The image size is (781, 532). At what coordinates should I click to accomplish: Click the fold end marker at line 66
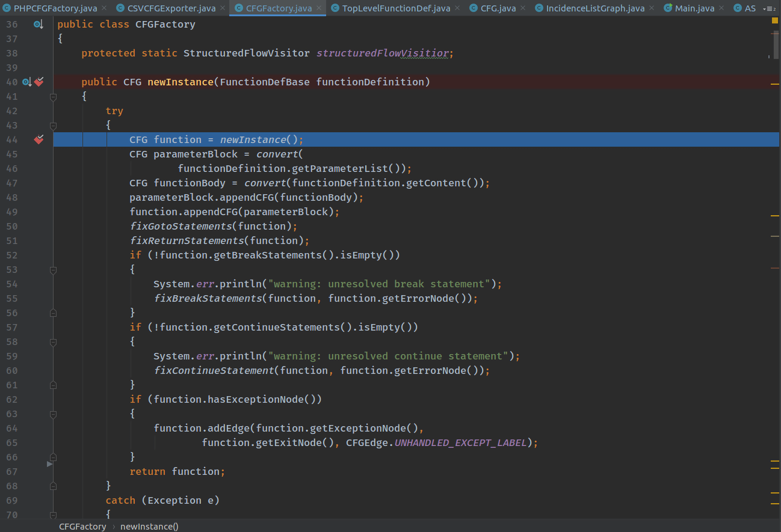[53, 457]
